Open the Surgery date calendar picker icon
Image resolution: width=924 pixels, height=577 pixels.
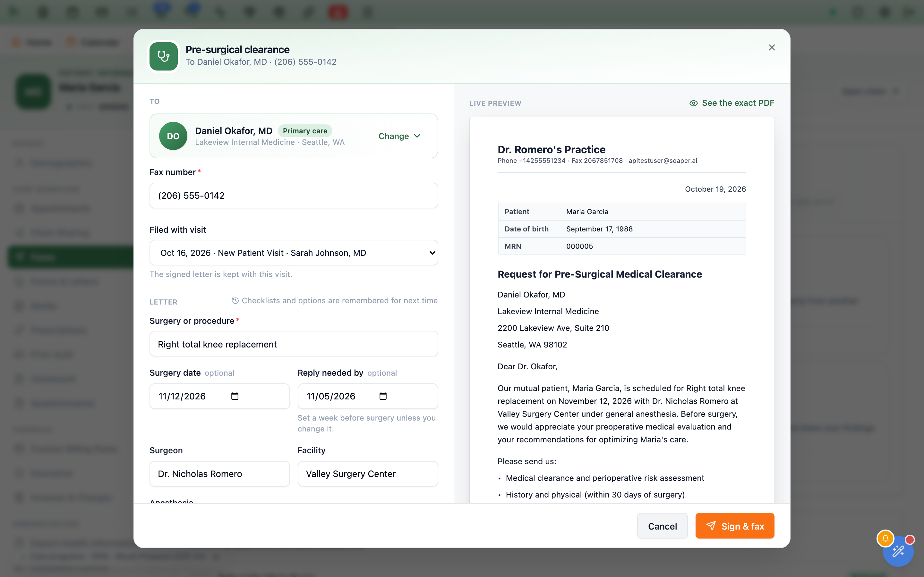[x=235, y=396]
